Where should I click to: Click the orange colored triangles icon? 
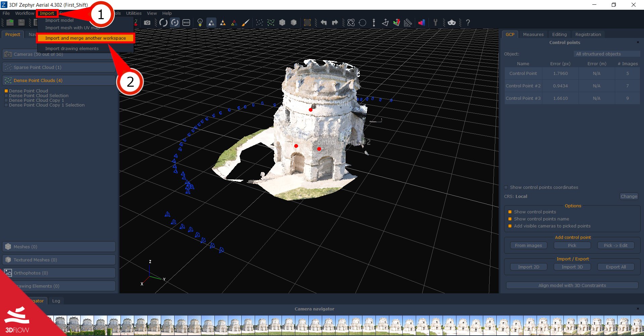click(223, 23)
